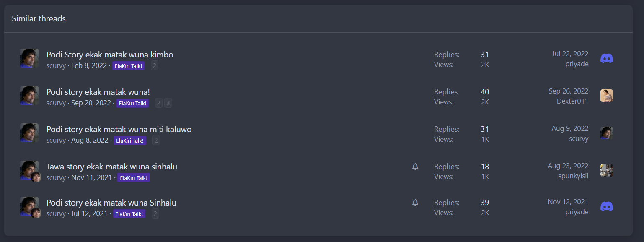Jump to page 2 of miti kaluwo thread
The image size is (644, 242).
[x=156, y=141]
